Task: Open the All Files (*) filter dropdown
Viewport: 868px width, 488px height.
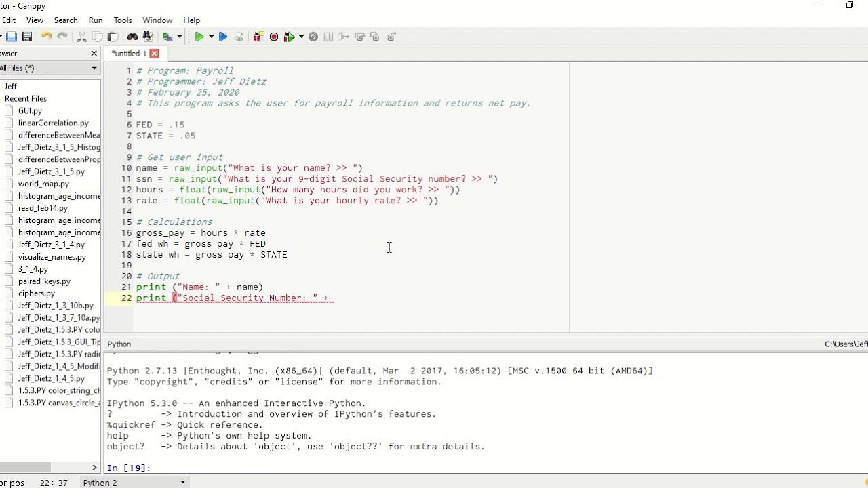Action: [49, 68]
